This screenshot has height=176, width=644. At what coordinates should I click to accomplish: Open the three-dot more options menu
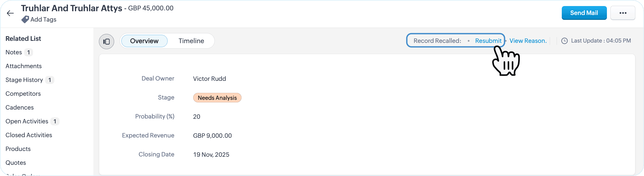(x=623, y=13)
